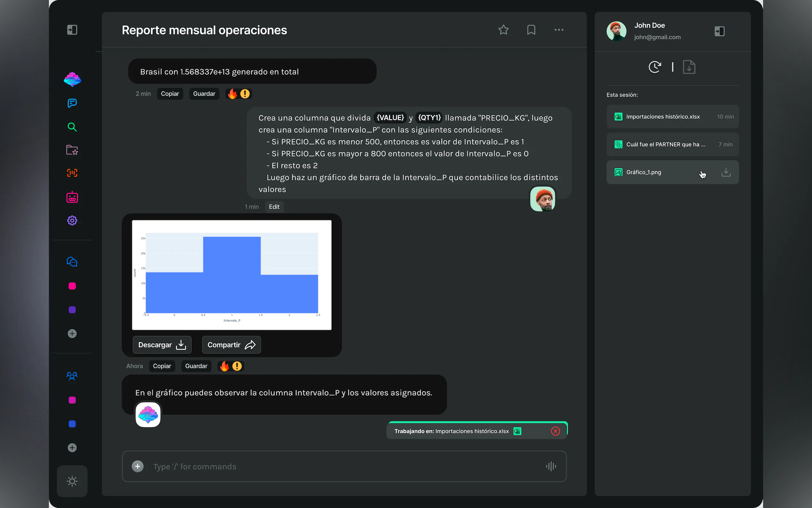The image size is (812, 508).
Task: Remove the Importaciones histórico.xlsx working file
Action: [x=556, y=431]
